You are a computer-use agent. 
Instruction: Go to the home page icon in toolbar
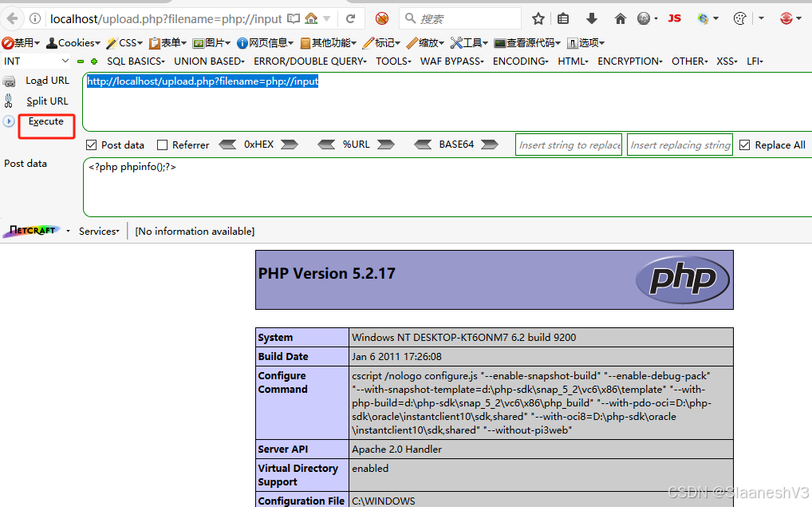coord(620,19)
